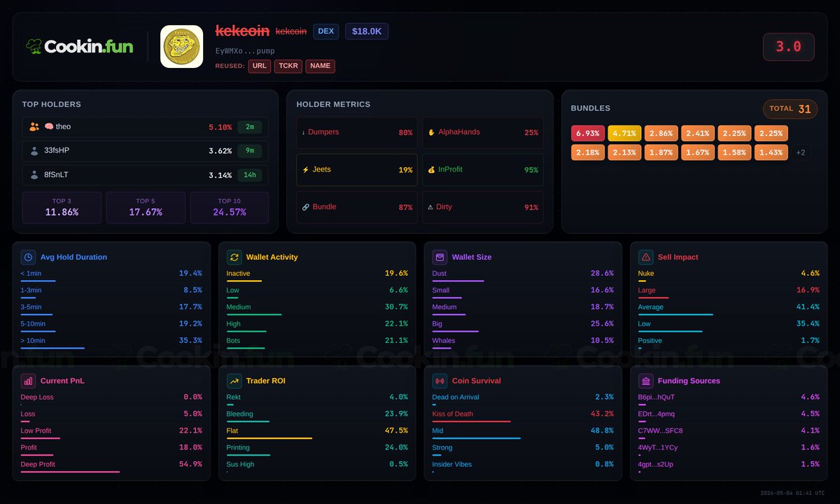Click the Wallet Activity refresh icon
Screen dimensions: 840x504
click(x=234, y=257)
